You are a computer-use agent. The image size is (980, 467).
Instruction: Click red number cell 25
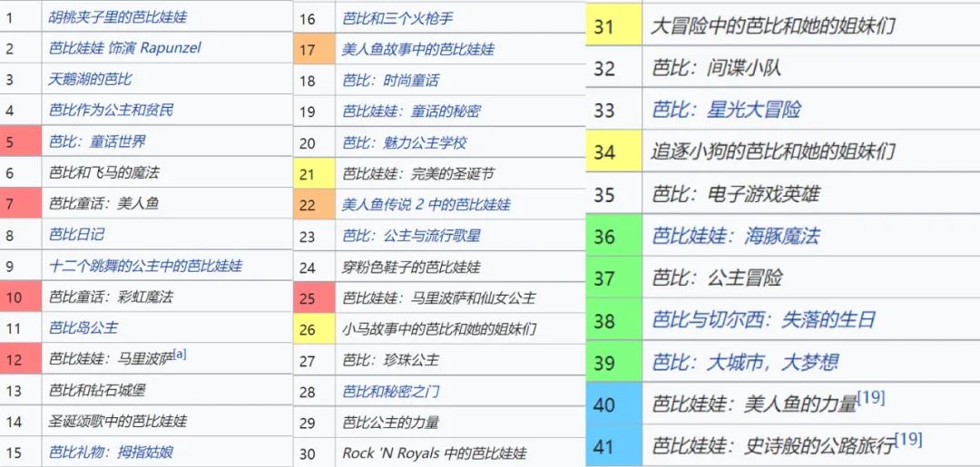pos(314,298)
